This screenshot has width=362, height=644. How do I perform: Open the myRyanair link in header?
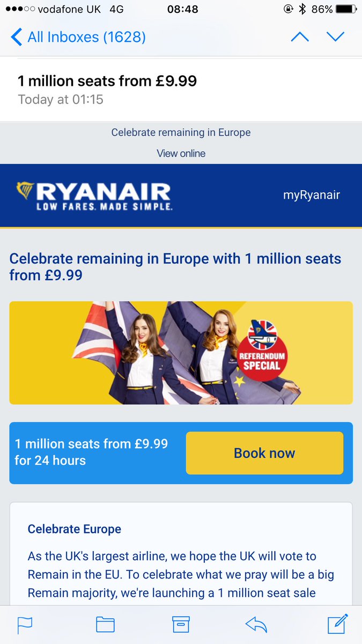pos(312,195)
